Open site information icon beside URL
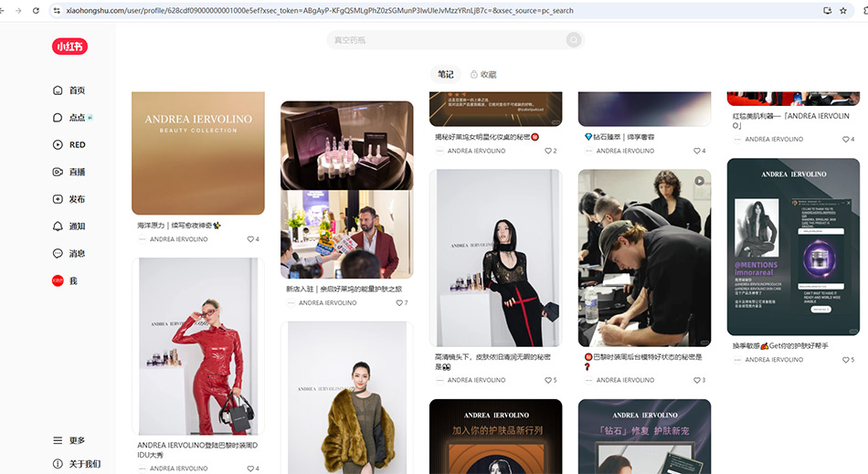This screenshot has width=868, height=474. click(x=57, y=11)
